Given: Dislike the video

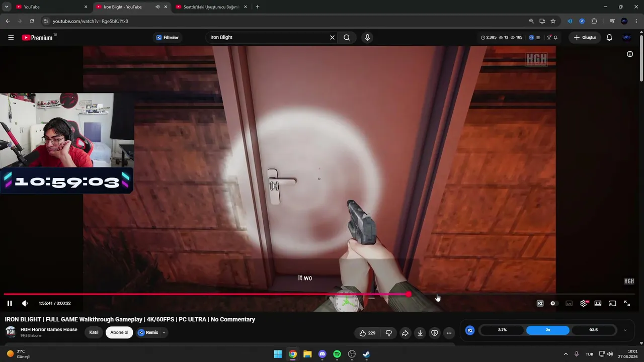Looking at the screenshot, I should pos(389,333).
